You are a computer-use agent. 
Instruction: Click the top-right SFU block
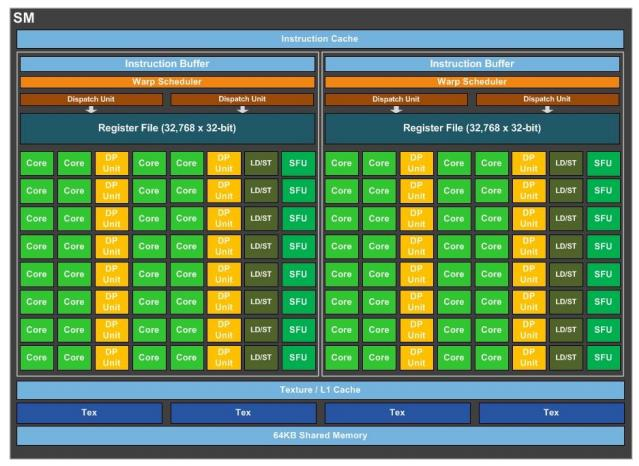point(603,163)
